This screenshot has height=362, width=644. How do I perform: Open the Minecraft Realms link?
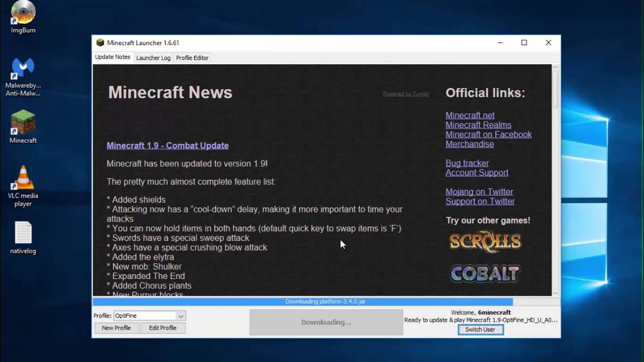(478, 125)
